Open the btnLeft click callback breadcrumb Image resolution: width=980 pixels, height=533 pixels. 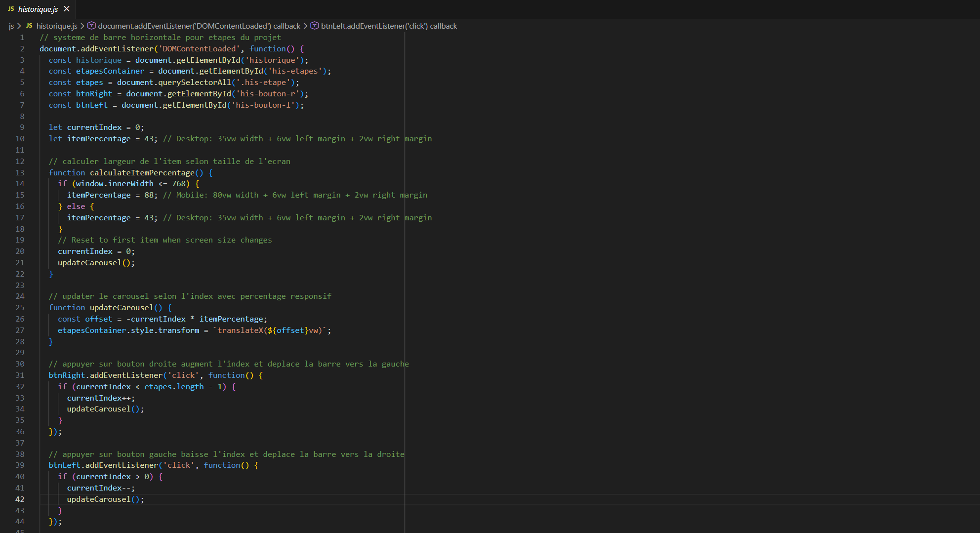pyautogui.click(x=389, y=26)
